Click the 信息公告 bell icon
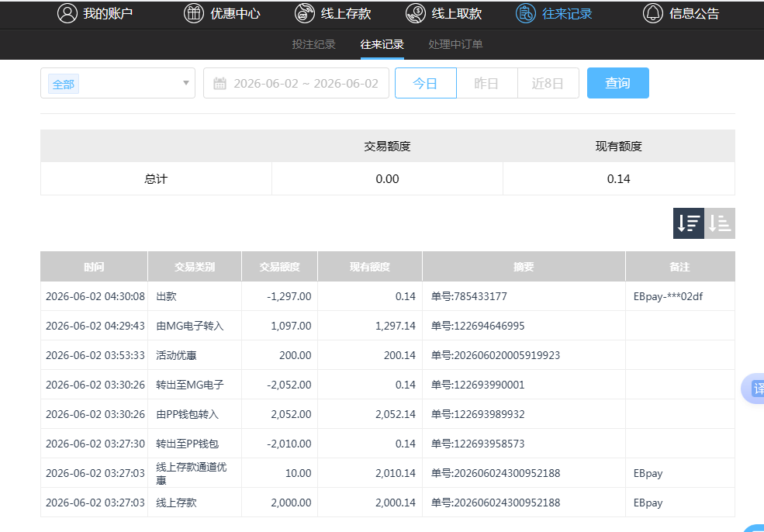The height and width of the screenshot is (532, 764). [x=653, y=13]
